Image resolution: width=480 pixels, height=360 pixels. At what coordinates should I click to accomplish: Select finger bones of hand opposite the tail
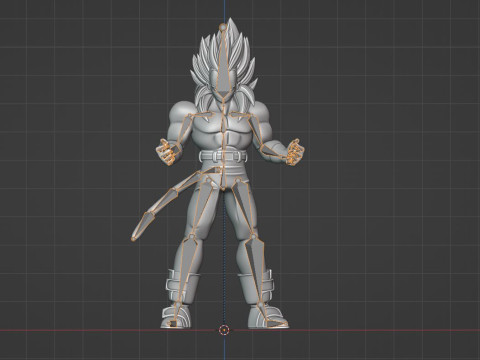coord(294,153)
